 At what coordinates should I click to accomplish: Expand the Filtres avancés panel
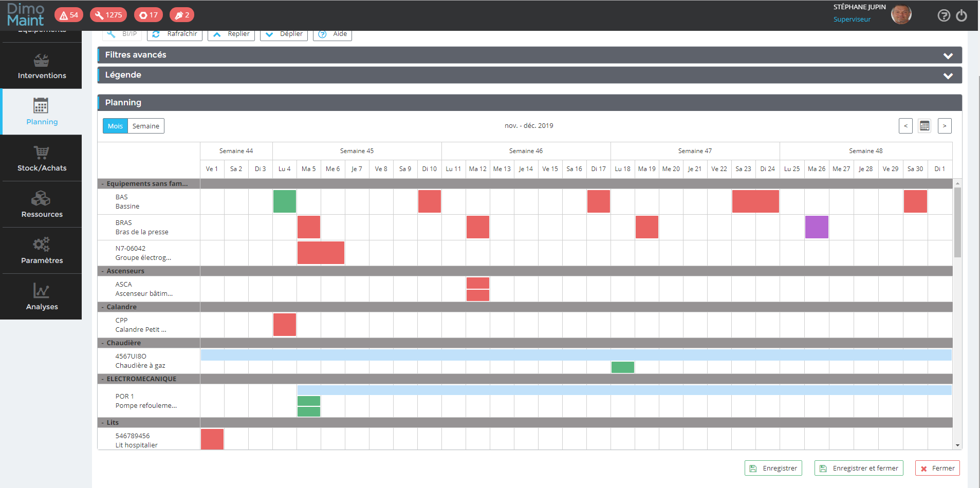point(948,55)
